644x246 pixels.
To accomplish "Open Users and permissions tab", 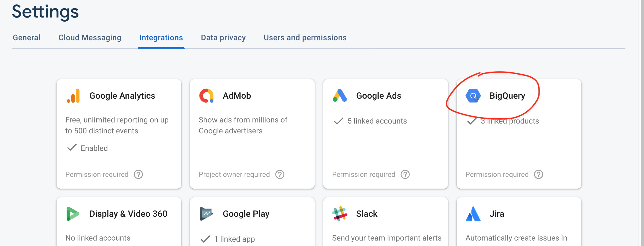I will (305, 38).
